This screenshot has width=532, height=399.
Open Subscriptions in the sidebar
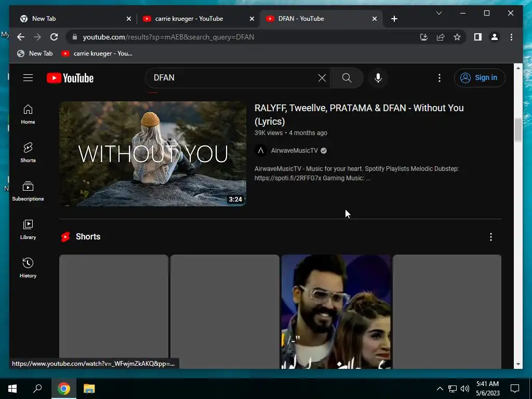(x=28, y=191)
